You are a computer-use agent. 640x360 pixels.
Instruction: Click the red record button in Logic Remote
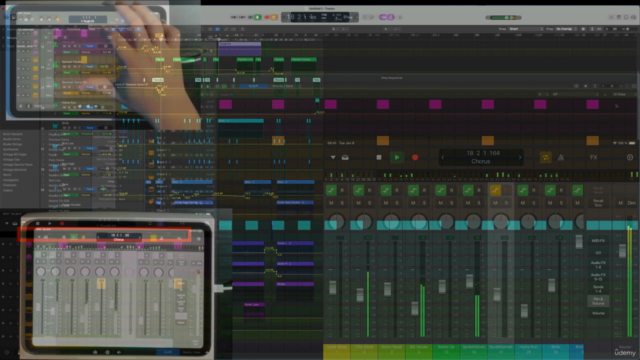tap(415, 157)
